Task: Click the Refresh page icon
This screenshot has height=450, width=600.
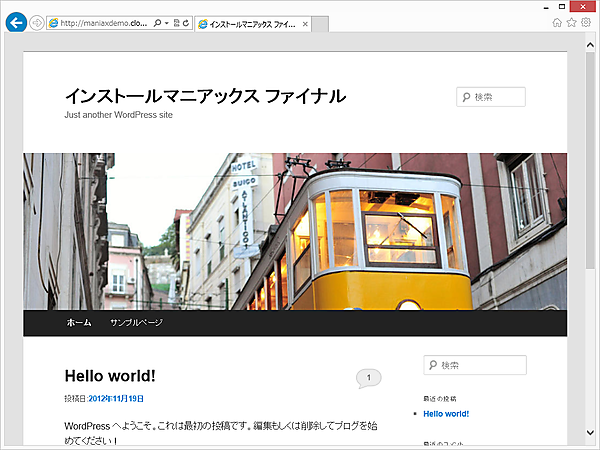Action: [186, 22]
